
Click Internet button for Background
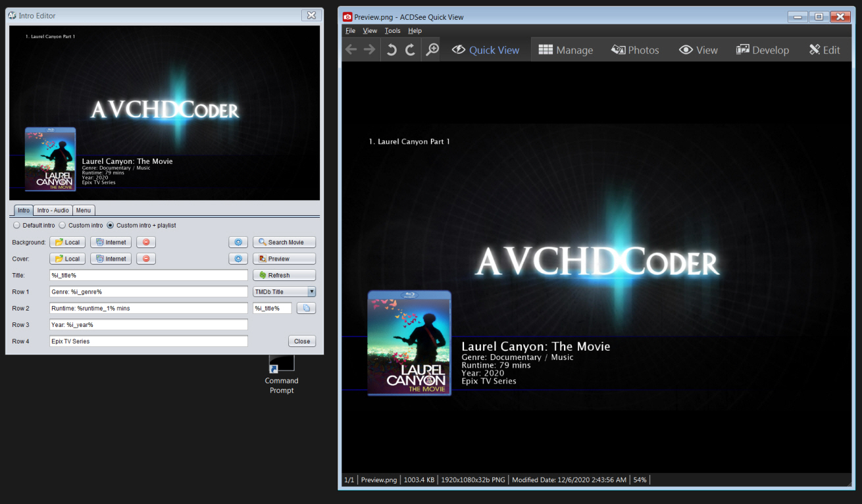point(111,242)
